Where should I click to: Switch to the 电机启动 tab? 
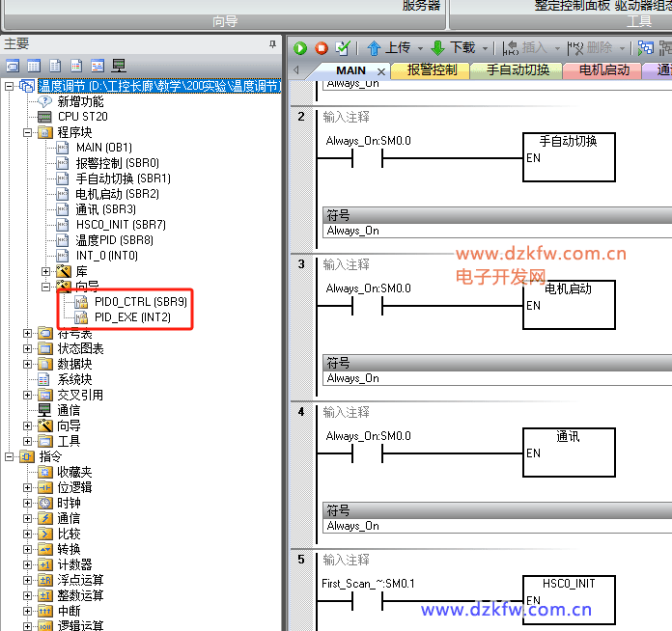click(x=602, y=69)
